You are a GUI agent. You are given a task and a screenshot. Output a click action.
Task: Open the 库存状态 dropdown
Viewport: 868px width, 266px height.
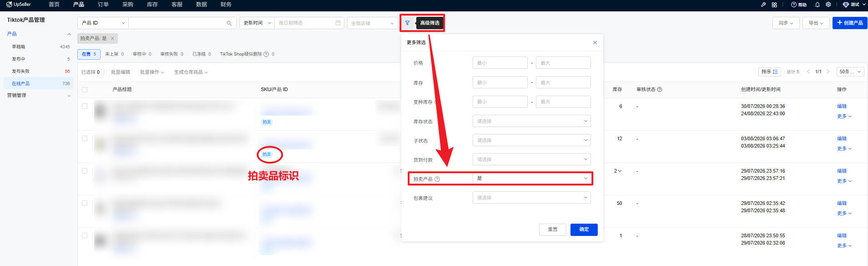[532, 121]
